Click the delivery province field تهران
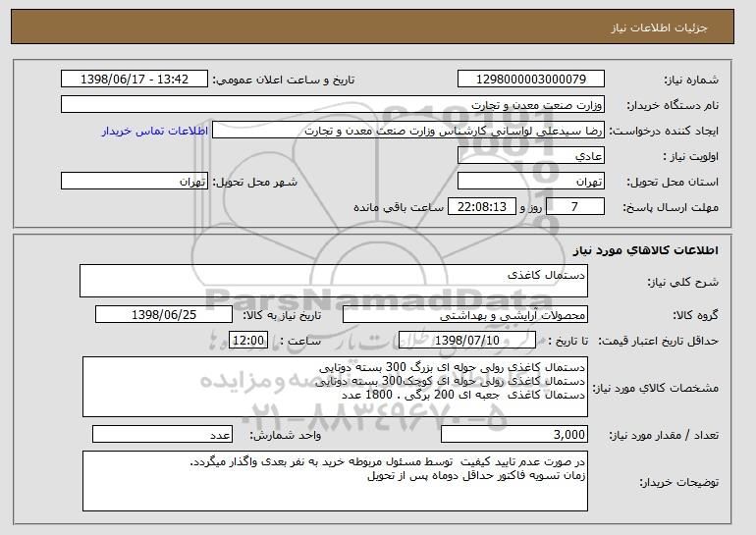Viewport: 756px width, 535px height. (531, 182)
